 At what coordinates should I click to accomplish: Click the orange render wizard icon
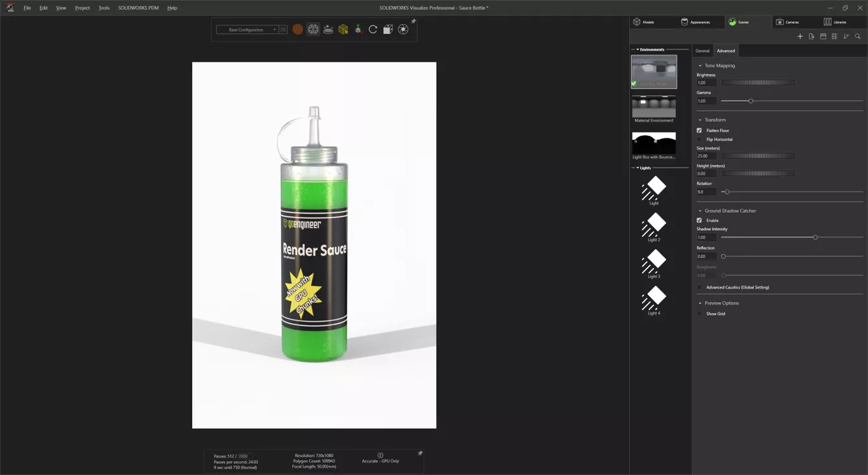297,29
